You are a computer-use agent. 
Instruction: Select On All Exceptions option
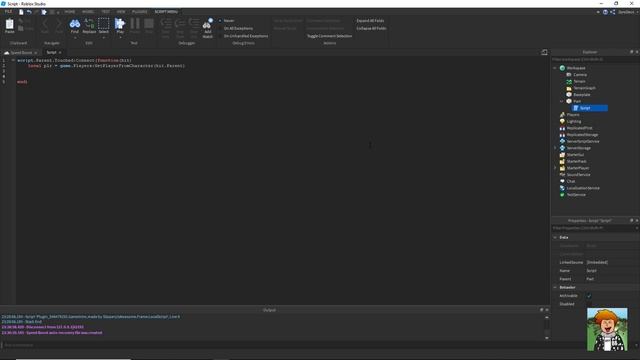pyautogui.click(x=236, y=28)
